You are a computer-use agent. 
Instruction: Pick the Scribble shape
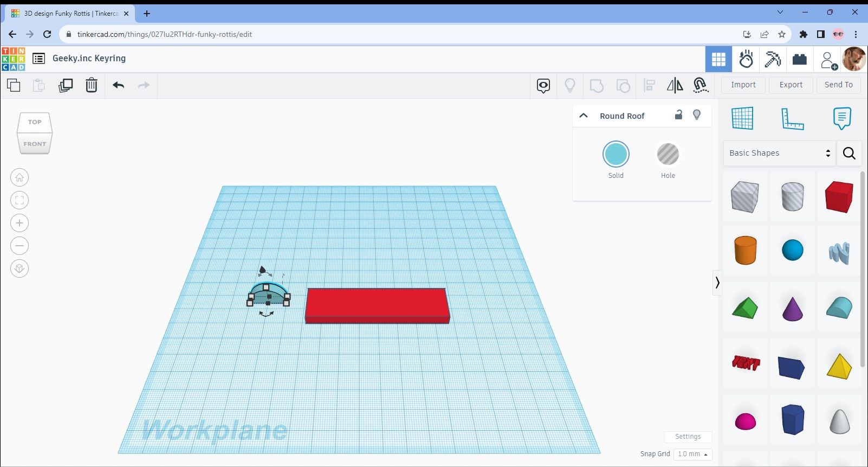pos(839,252)
